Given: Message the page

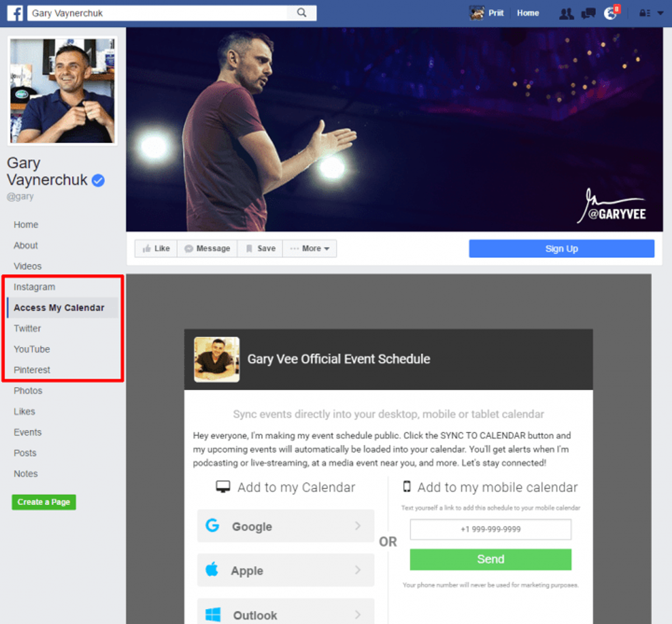Looking at the screenshot, I should pyautogui.click(x=207, y=248).
